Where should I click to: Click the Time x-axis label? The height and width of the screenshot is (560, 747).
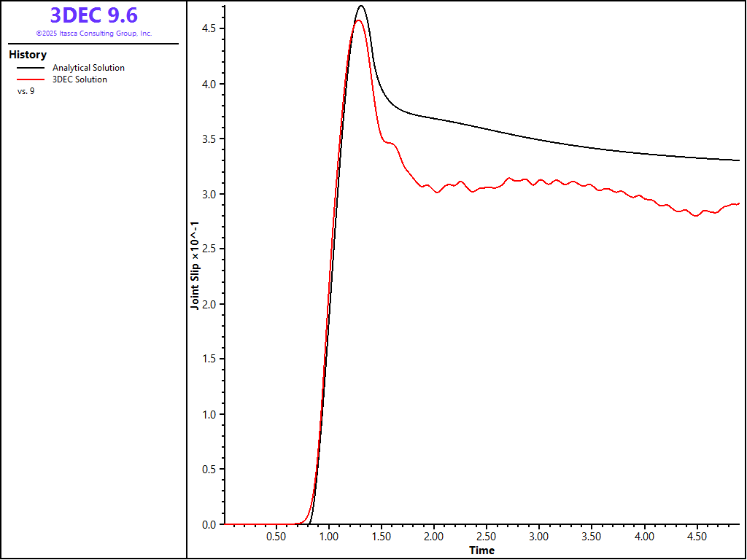pyautogui.click(x=481, y=551)
